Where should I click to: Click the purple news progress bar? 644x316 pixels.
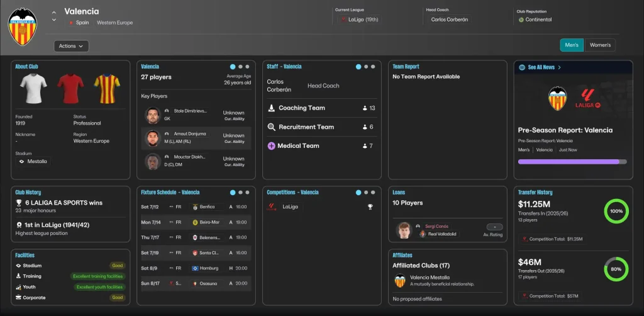[572, 162]
